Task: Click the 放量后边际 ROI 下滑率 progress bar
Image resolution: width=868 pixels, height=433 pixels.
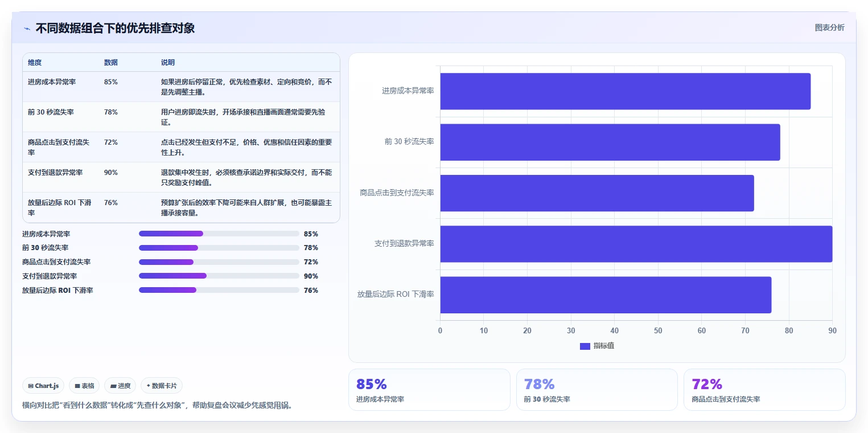Action: (x=219, y=290)
